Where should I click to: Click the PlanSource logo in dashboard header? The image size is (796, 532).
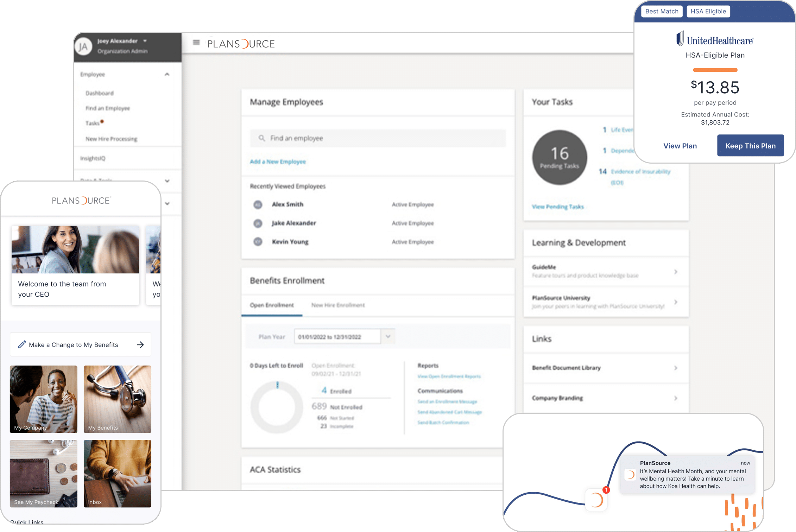point(241,44)
